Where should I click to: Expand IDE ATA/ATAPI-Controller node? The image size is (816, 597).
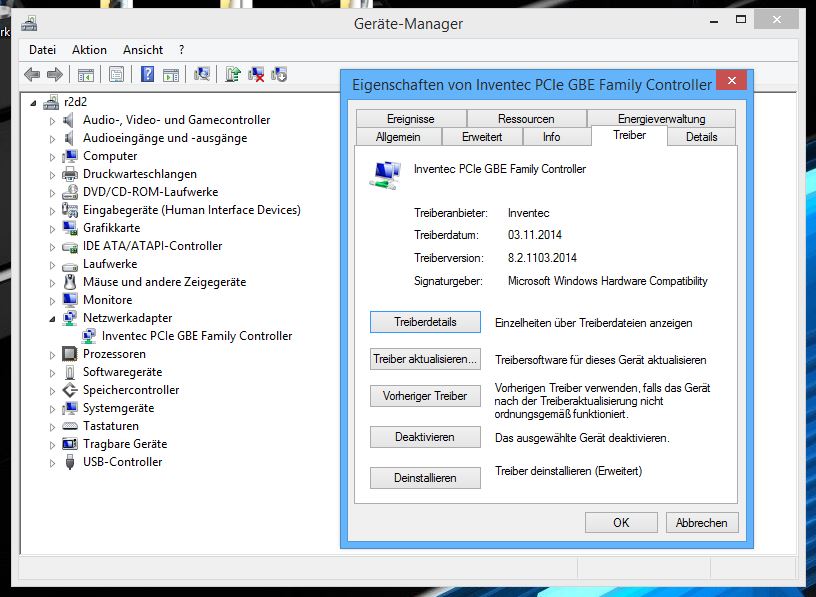(x=52, y=247)
